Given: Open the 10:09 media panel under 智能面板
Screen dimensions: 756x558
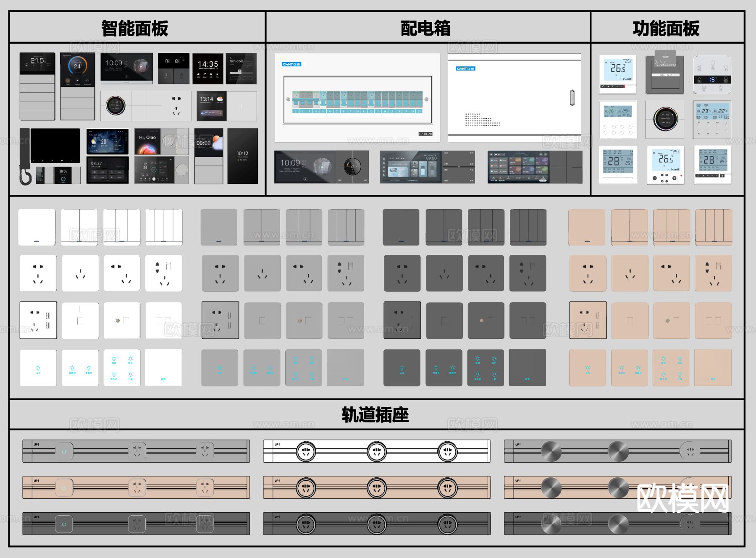Looking at the screenshot, I should (127, 68).
